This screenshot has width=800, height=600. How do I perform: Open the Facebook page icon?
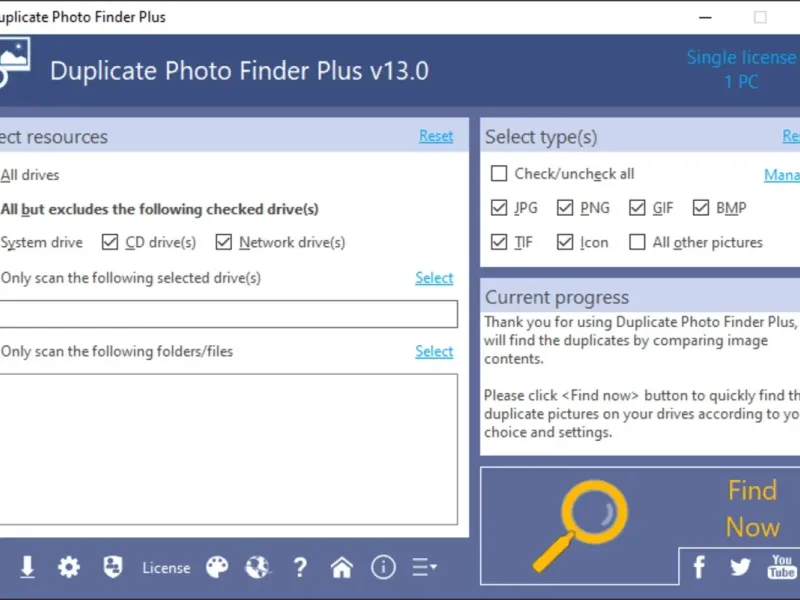coord(700,568)
